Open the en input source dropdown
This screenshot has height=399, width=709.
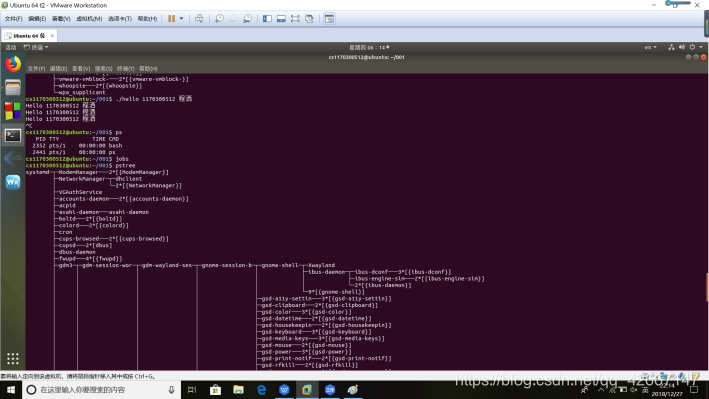point(651,47)
